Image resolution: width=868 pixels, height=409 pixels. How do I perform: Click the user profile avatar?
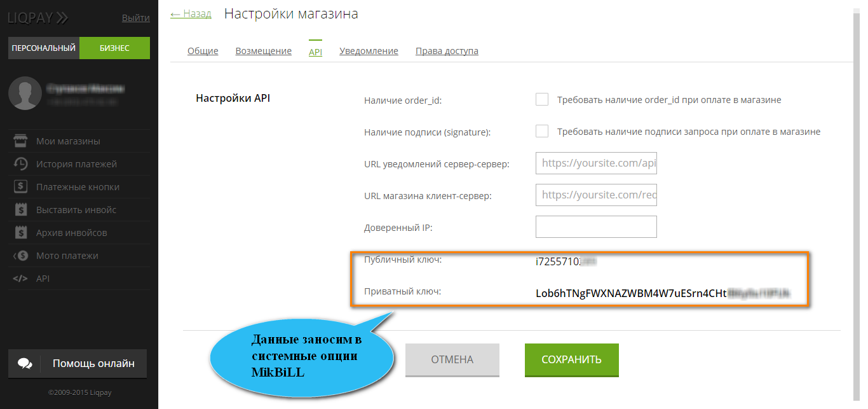tap(25, 93)
